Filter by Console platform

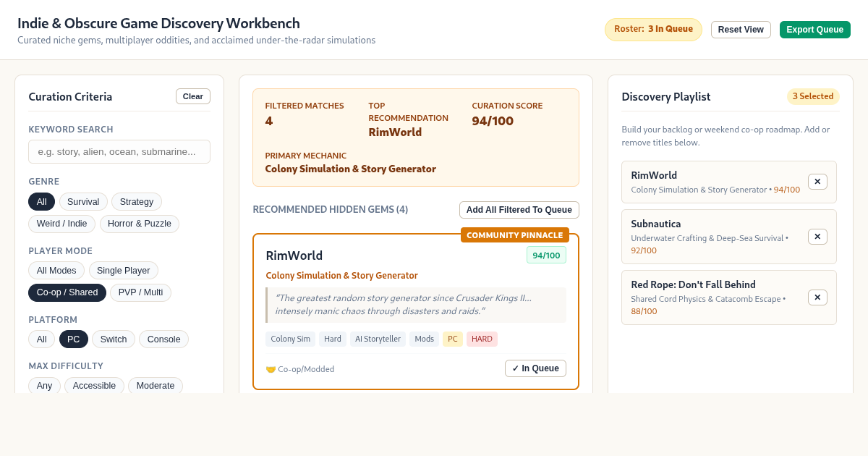[164, 339]
